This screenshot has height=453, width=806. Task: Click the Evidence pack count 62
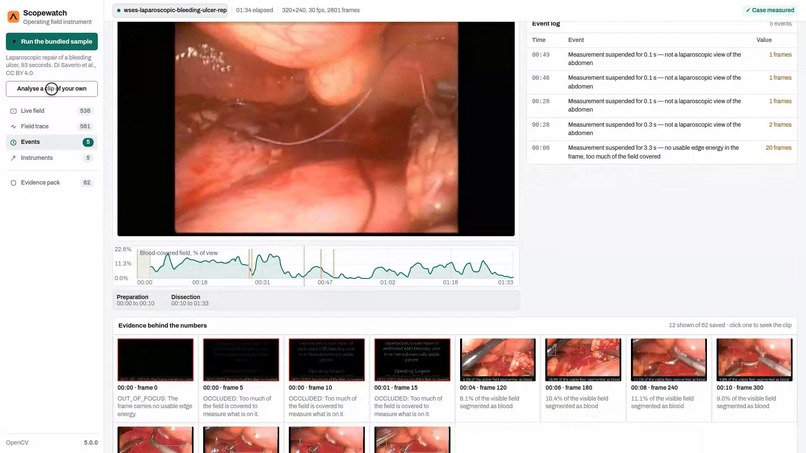coord(87,183)
